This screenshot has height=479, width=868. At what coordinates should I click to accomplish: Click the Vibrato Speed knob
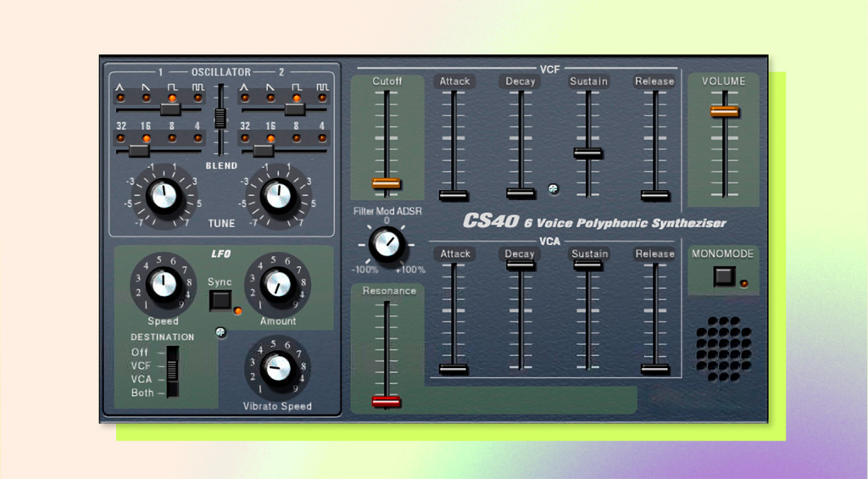pos(278,368)
